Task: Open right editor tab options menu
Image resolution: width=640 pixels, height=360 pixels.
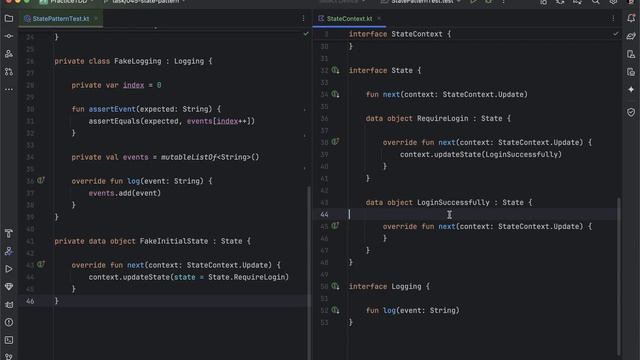Action: pyautogui.click(x=613, y=18)
